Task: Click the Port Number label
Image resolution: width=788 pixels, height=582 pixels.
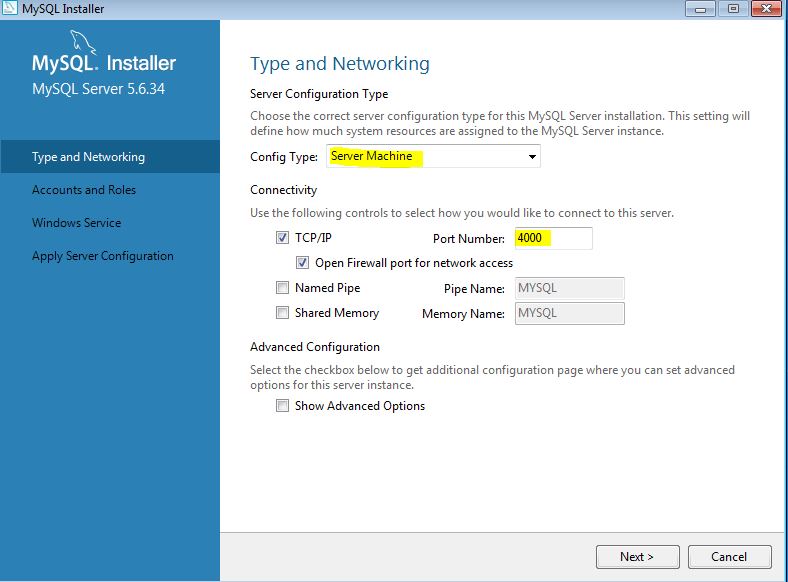Action: coord(469,239)
